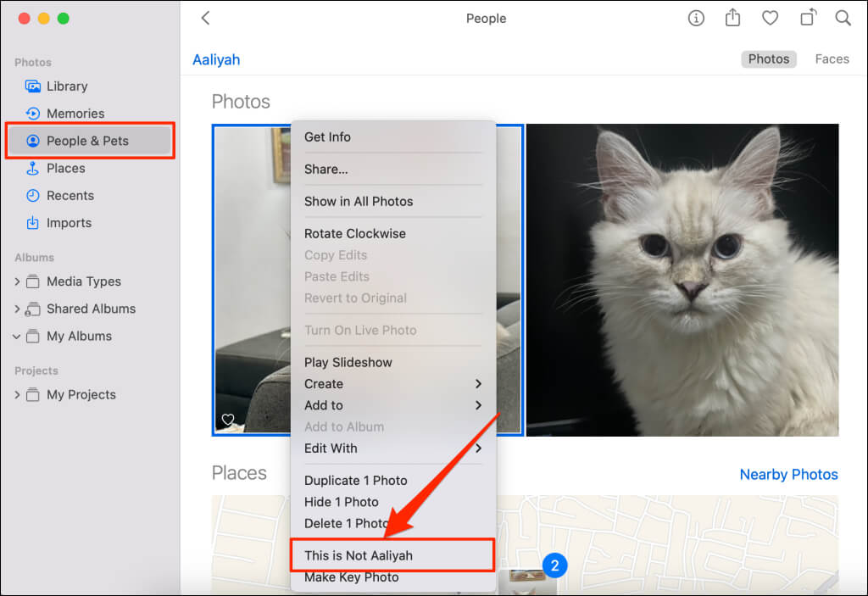This screenshot has width=868, height=596.
Task: Click the Library icon in the sidebar
Action: (33, 86)
